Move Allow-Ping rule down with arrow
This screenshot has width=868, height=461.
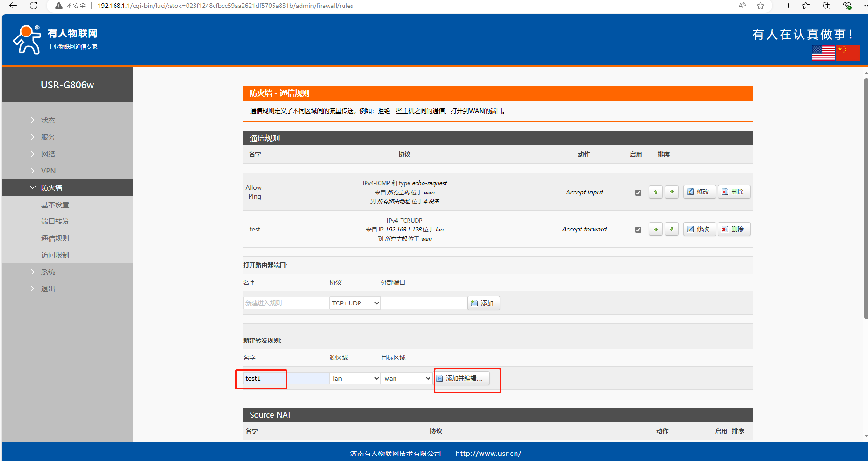[671, 192]
